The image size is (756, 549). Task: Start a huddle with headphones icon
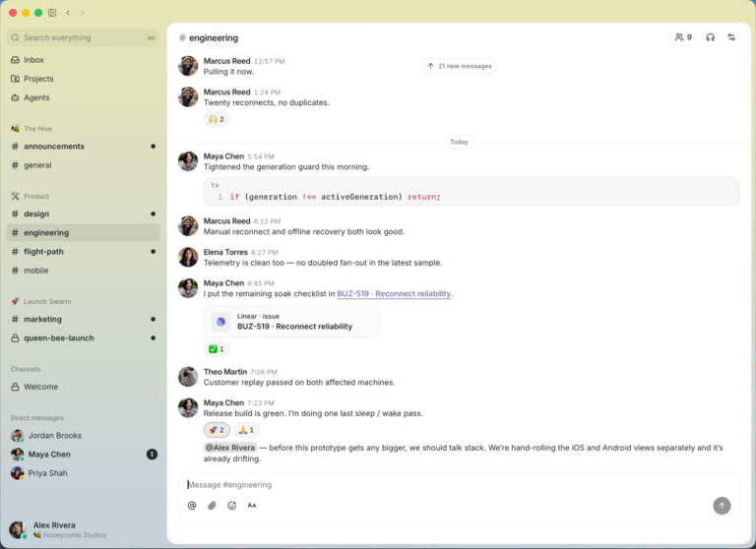(710, 37)
